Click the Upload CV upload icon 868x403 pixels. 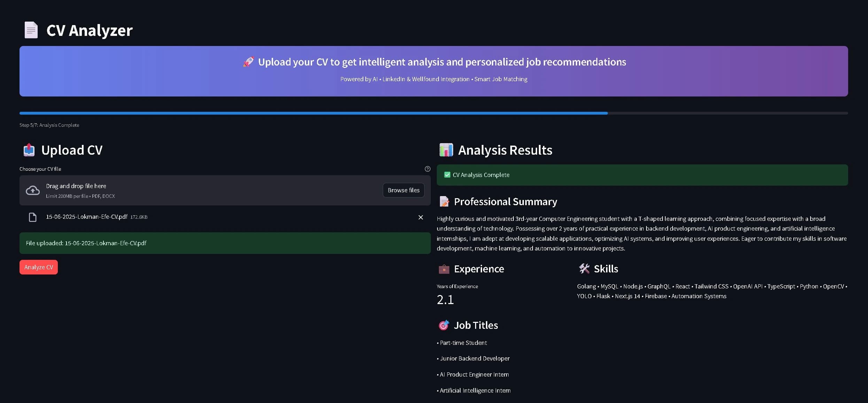pyautogui.click(x=29, y=150)
